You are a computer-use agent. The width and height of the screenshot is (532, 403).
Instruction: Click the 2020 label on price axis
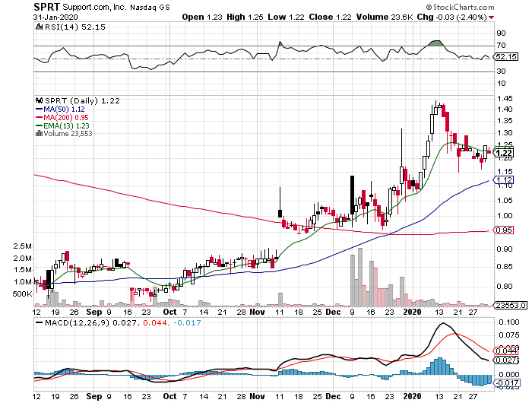[x=413, y=312]
